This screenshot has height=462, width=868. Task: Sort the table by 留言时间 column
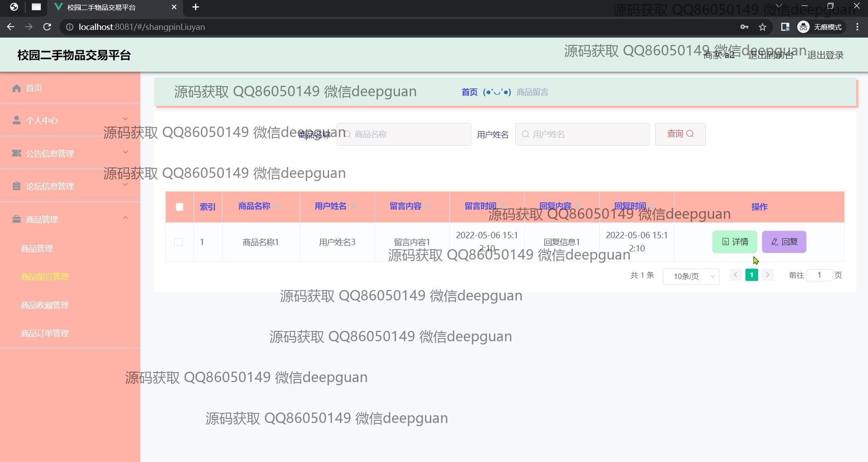pos(503,207)
